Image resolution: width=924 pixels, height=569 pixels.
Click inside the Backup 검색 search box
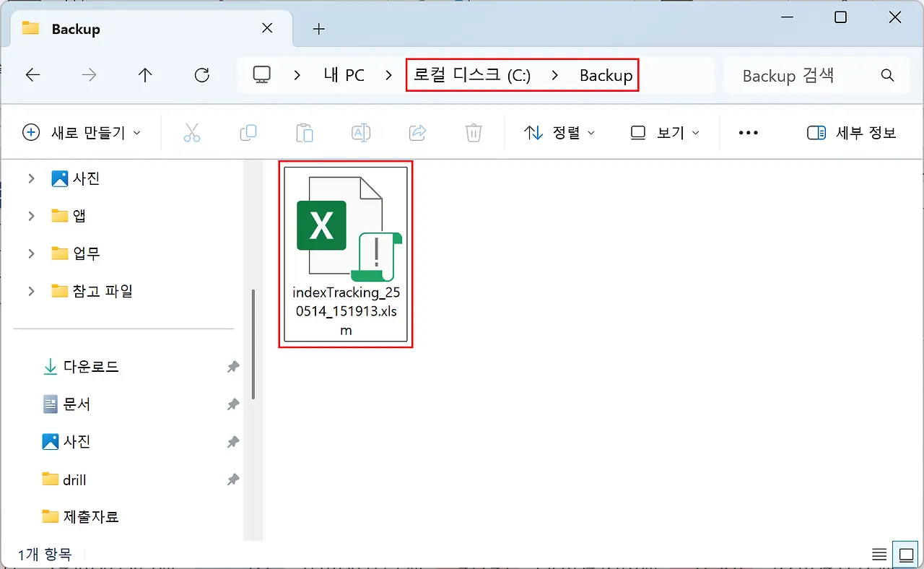tap(787, 74)
